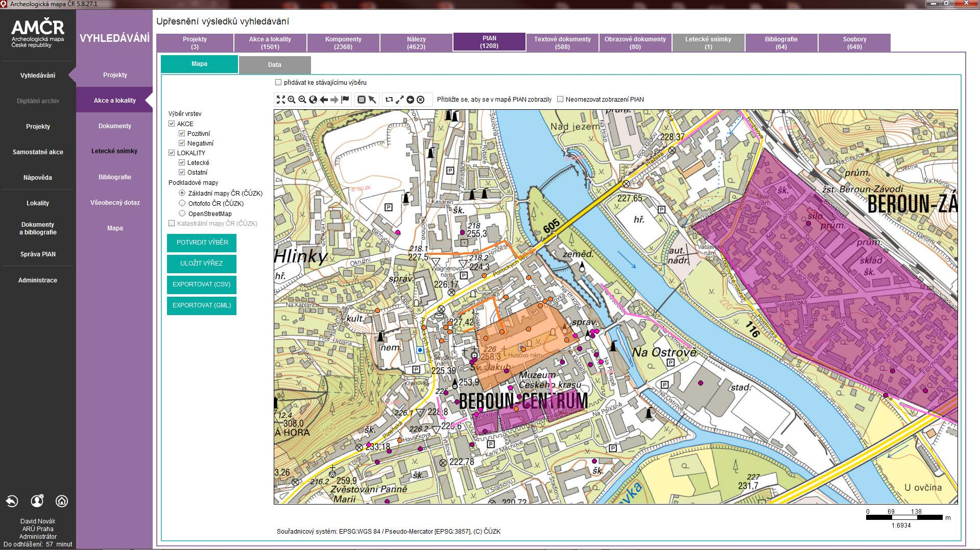The image size is (980, 550).
Task: Select the zoom out magnifier tool
Action: point(302,100)
